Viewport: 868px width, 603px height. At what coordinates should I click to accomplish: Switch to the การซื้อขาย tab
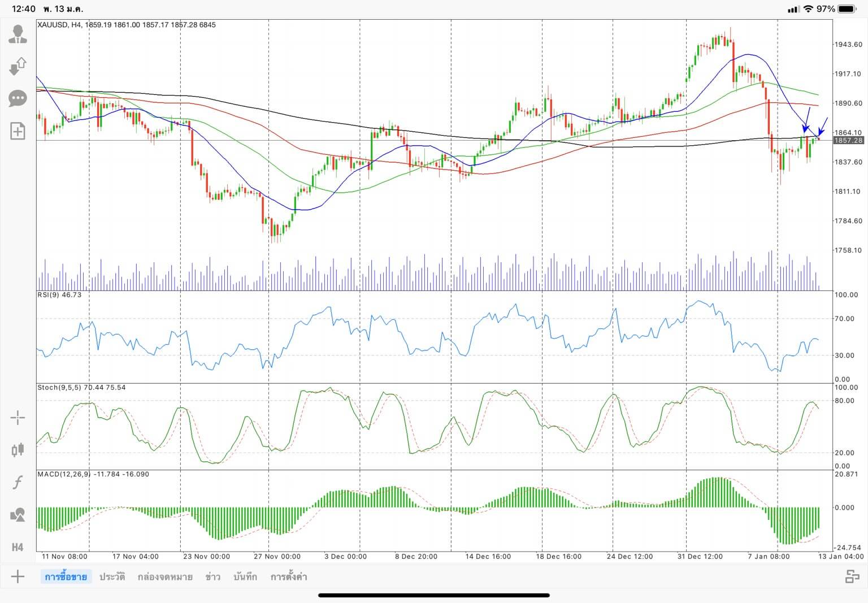(x=66, y=577)
